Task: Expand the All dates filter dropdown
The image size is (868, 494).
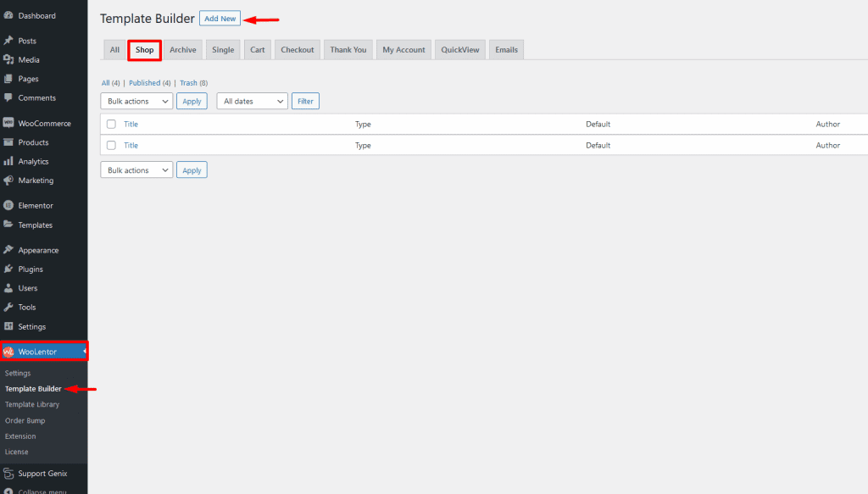Action: [x=253, y=102]
